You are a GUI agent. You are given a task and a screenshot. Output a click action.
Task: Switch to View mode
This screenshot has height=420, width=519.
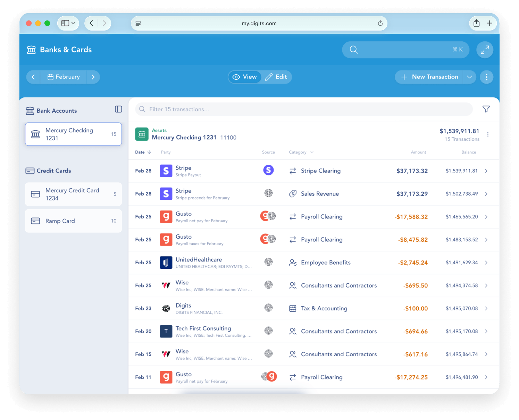tap(245, 77)
